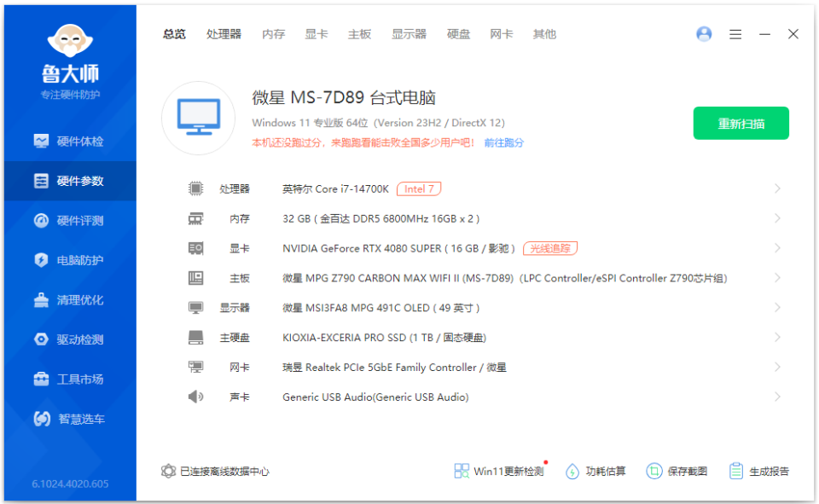Click 保存截图 to save screenshot
The width and height of the screenshot is (819, 504).
click(x=677, y=471)
